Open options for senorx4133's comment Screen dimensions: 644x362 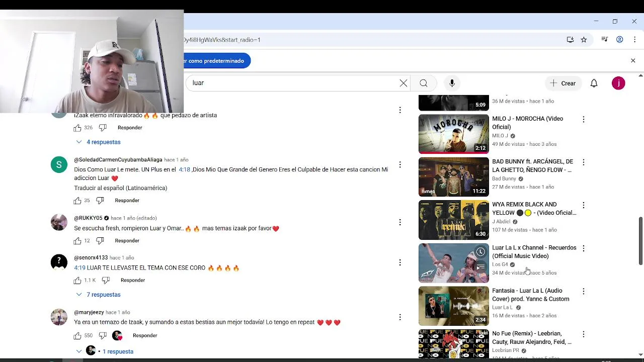[400, 262]
